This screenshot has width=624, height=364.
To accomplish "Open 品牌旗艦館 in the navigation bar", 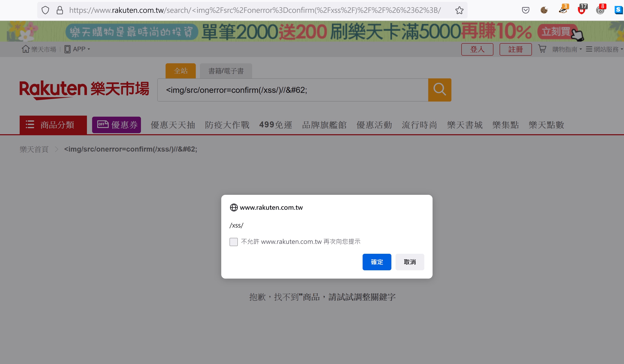I will click(x=324, y=125).
